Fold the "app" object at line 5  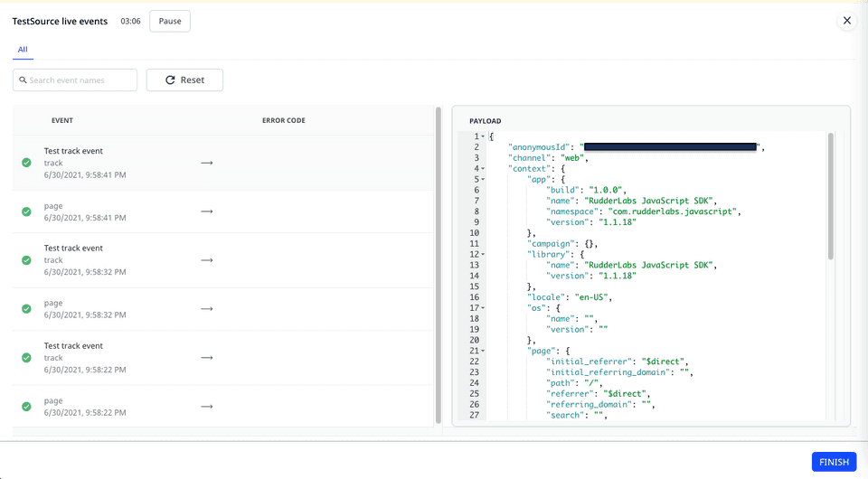pos(483,179)
